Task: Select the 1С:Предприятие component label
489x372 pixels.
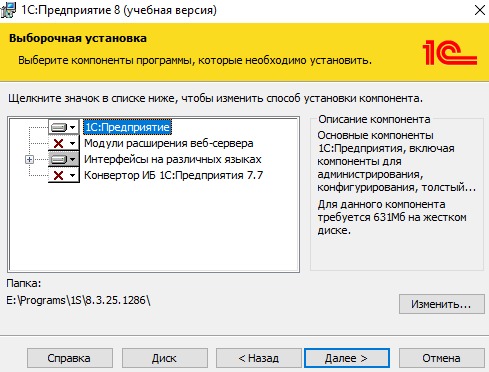Action: 127,127
